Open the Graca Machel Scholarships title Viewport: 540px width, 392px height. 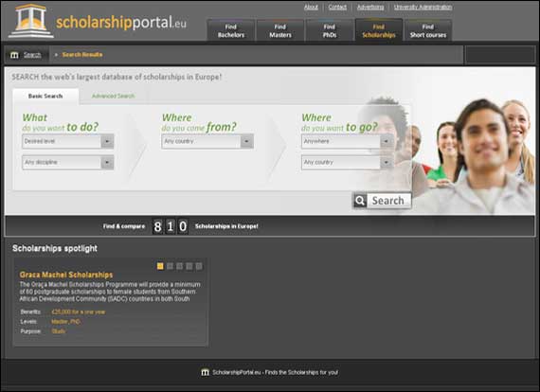coord(66,275)
